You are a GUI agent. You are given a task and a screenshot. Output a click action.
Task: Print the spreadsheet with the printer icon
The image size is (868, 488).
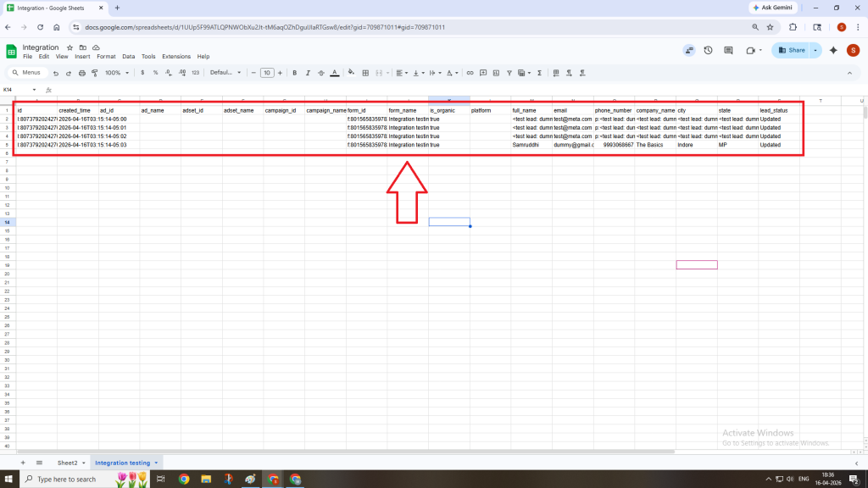81,73
